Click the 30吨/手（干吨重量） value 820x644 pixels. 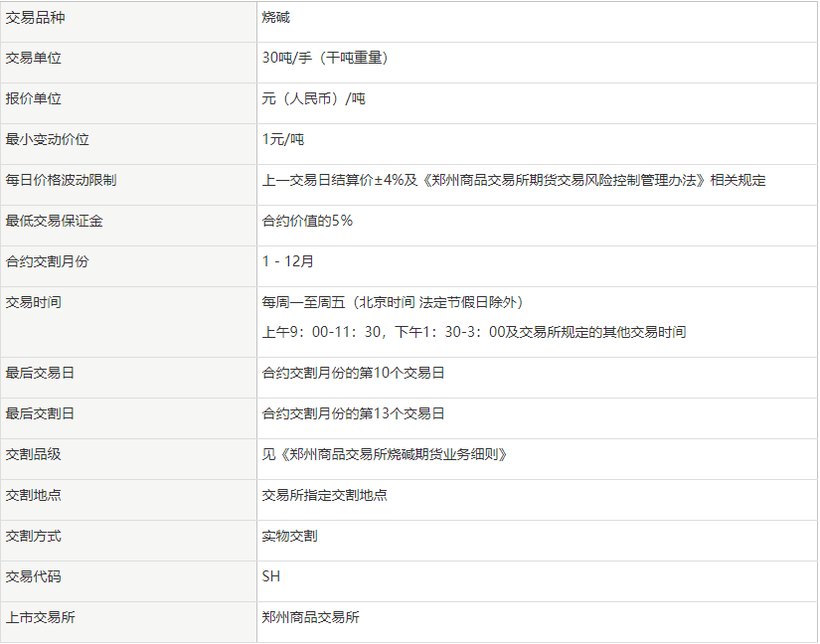pyautogui.click(x=325, y=58)
